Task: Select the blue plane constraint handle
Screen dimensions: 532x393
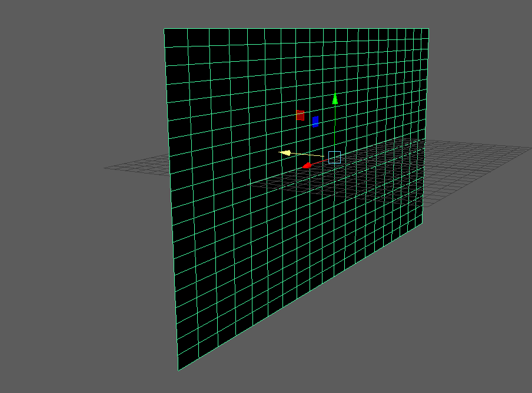Action: pyautogui.click(x=315, y=121)
